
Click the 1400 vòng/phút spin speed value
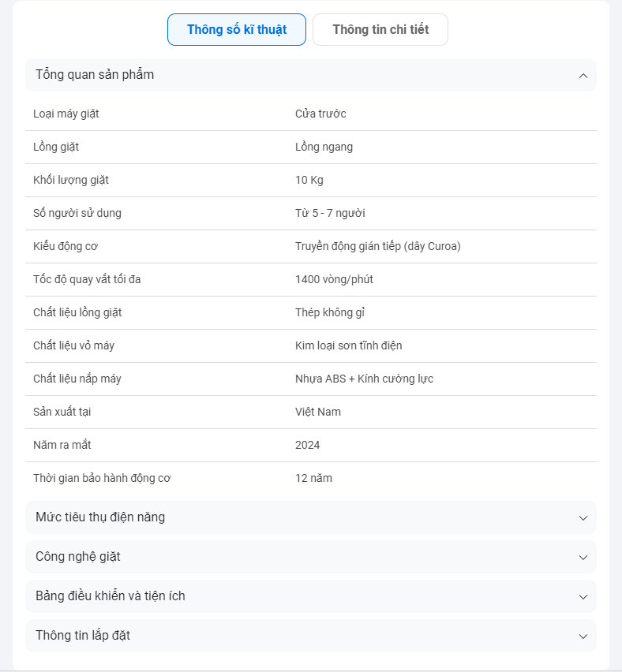point(334,279)
